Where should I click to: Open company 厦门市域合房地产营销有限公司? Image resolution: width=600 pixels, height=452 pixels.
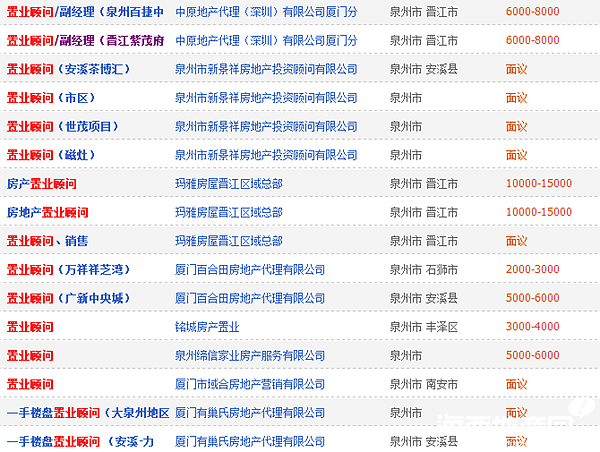250,385
